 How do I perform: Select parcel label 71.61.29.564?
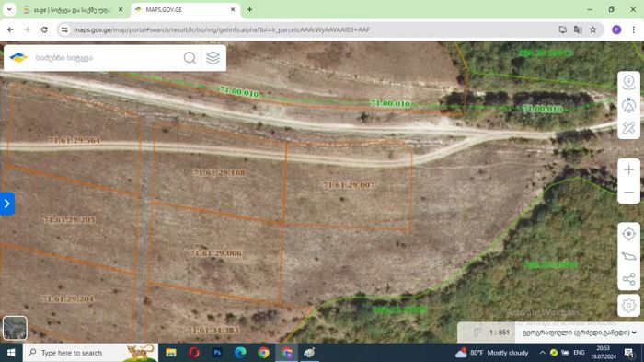click(75, 140)
